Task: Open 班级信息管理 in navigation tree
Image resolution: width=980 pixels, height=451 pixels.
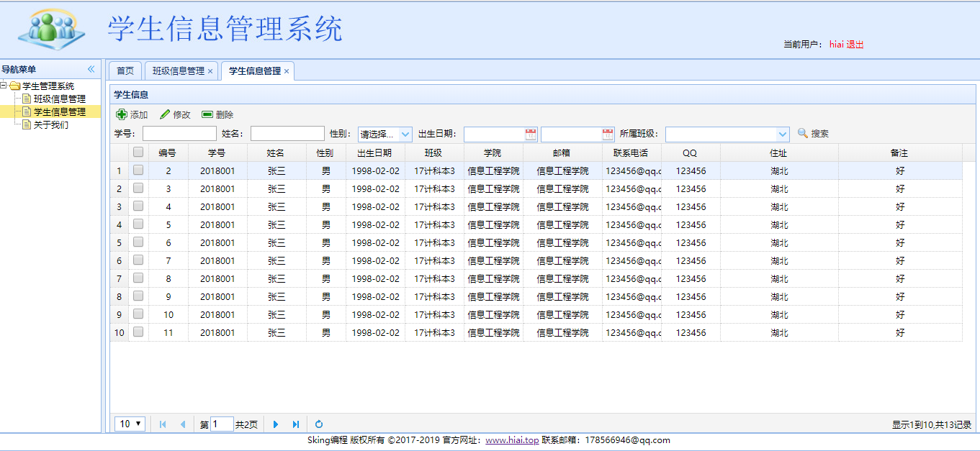Action: (60, 99)
